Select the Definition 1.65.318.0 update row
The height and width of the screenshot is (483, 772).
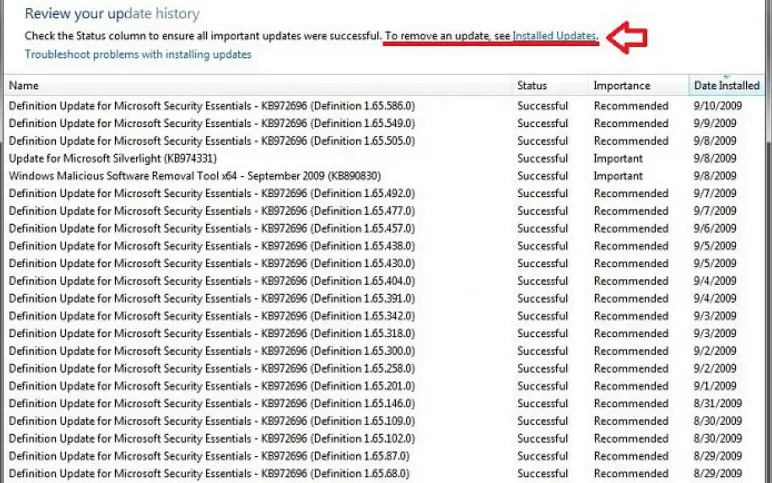384,333
